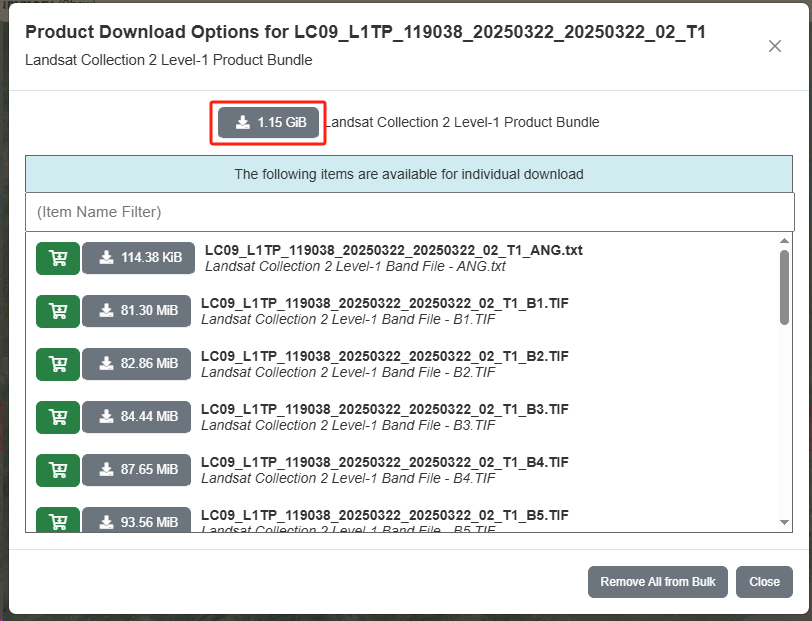
Task: Add B5.TIF band to bulk cart
Action: 58,519
